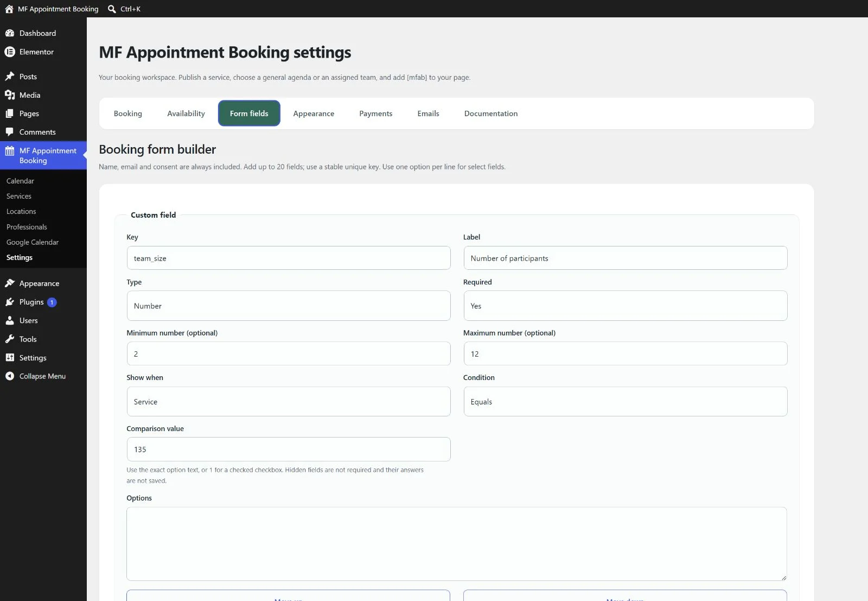Select the Form fields tab
The image size is (868, 601).
(x=249, y=113)
